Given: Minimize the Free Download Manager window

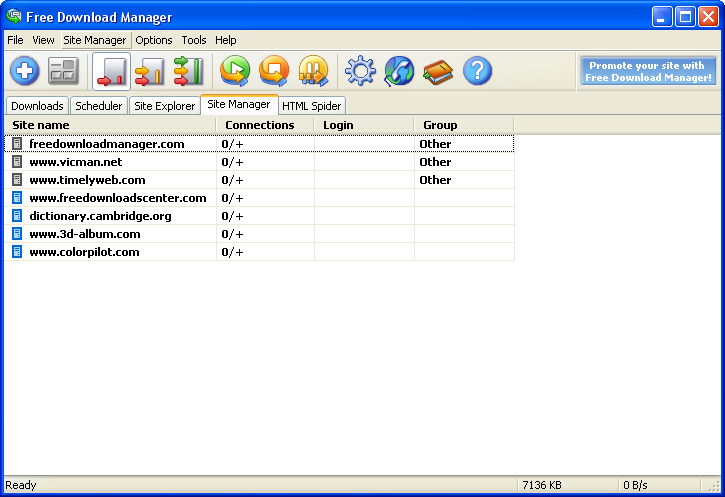Looking at the screenshot, I should click(x=662, y=17).
